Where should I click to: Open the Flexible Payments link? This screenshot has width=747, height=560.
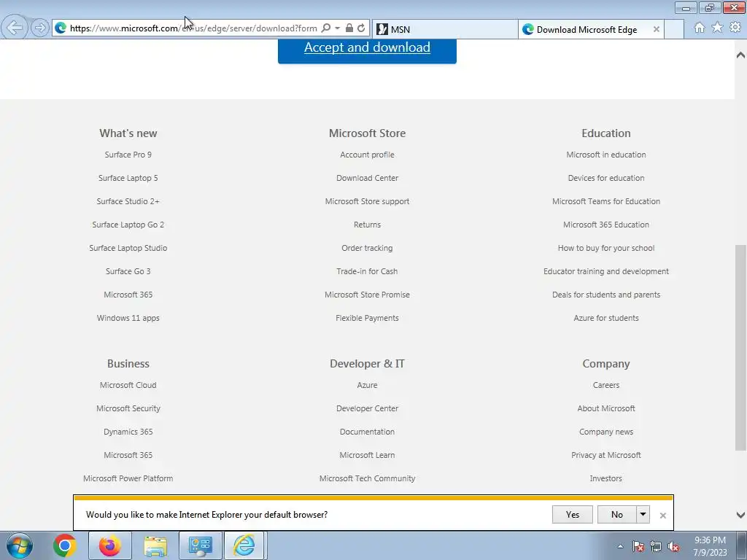click(368, 318)
